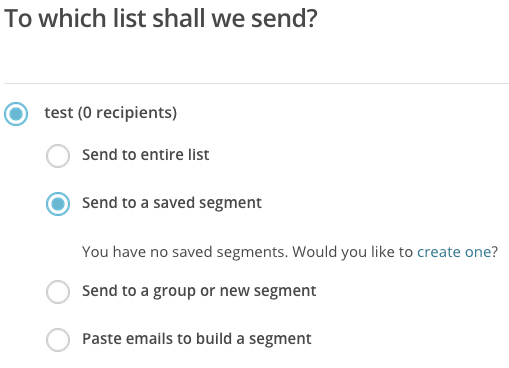
Task: Click the horizontal divider under the heading
Action: click(x=256, y=83)
